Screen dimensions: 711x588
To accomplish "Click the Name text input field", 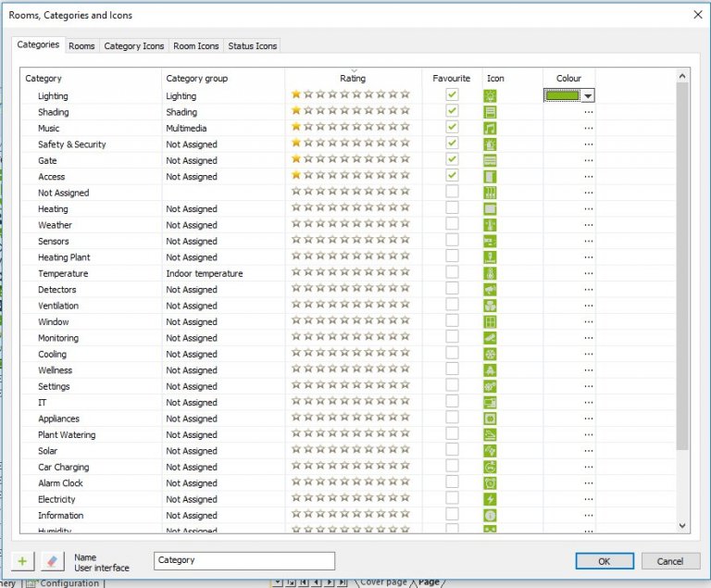I will 244,560.
